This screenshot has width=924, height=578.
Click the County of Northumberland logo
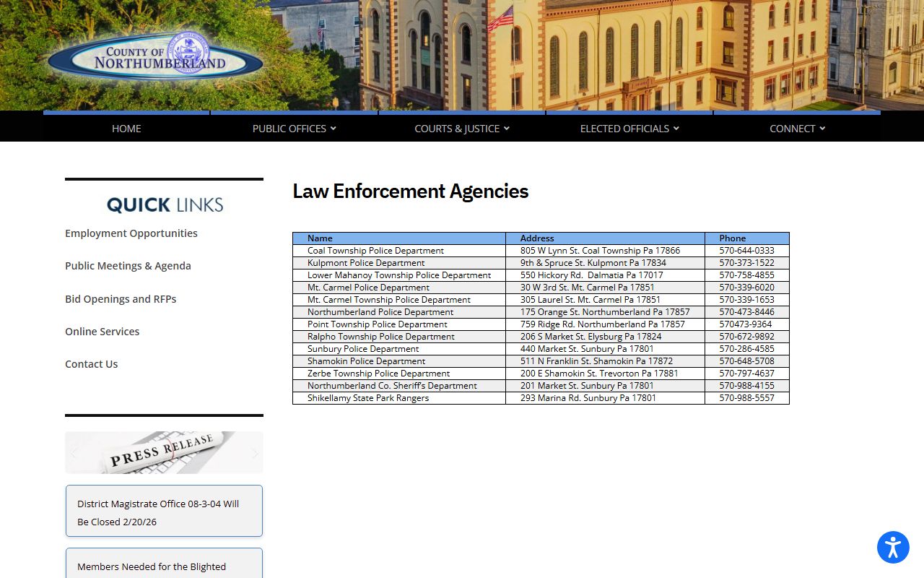coord(155,58)
